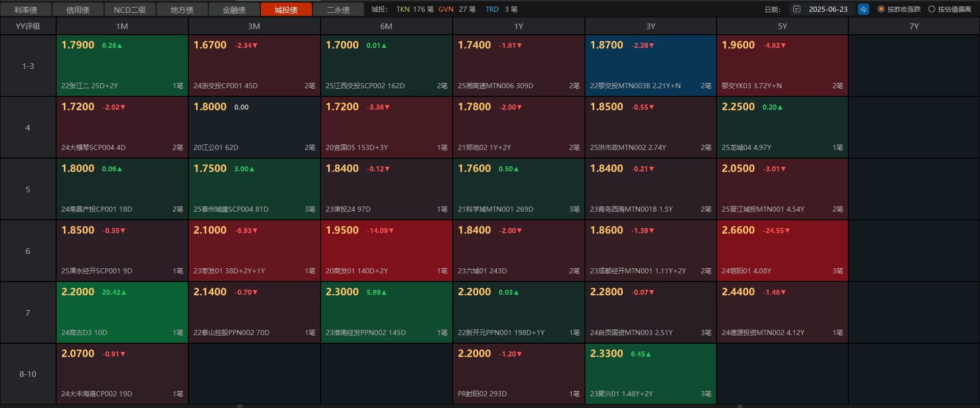Open the 23六城01 243D cell

point(519,251)
